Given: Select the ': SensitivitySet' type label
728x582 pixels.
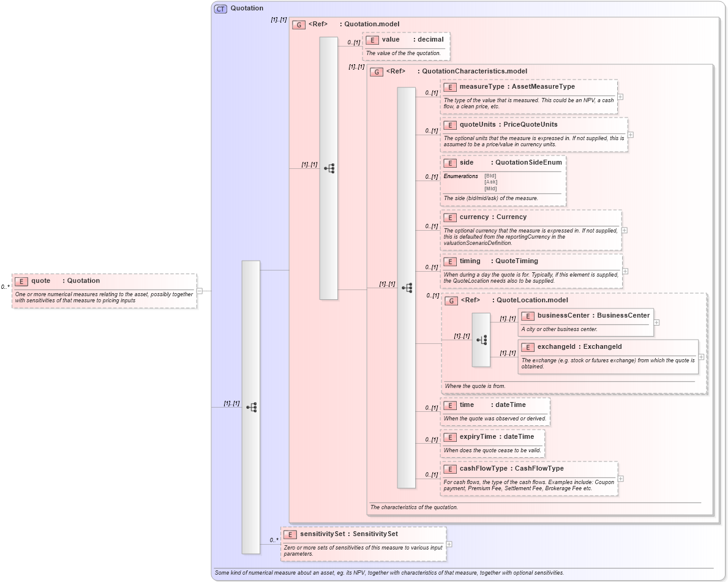Looking at the screenshot, I should point(373,534).
